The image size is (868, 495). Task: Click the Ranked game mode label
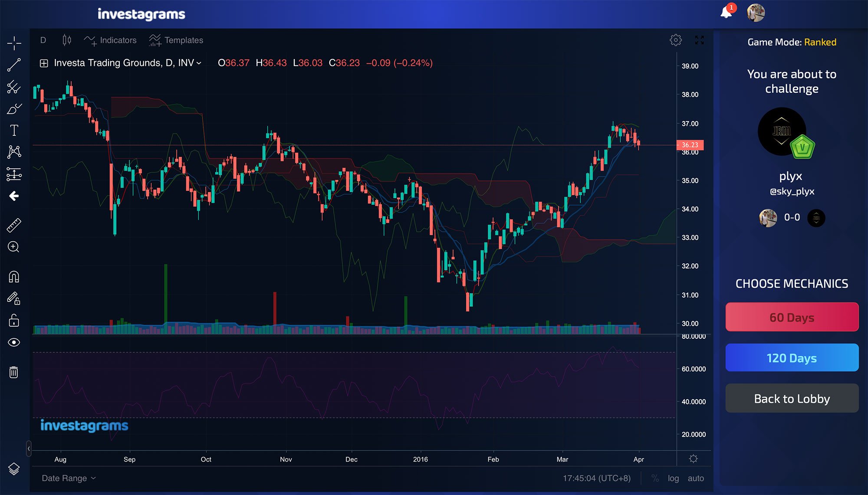(x=820, y=42)
